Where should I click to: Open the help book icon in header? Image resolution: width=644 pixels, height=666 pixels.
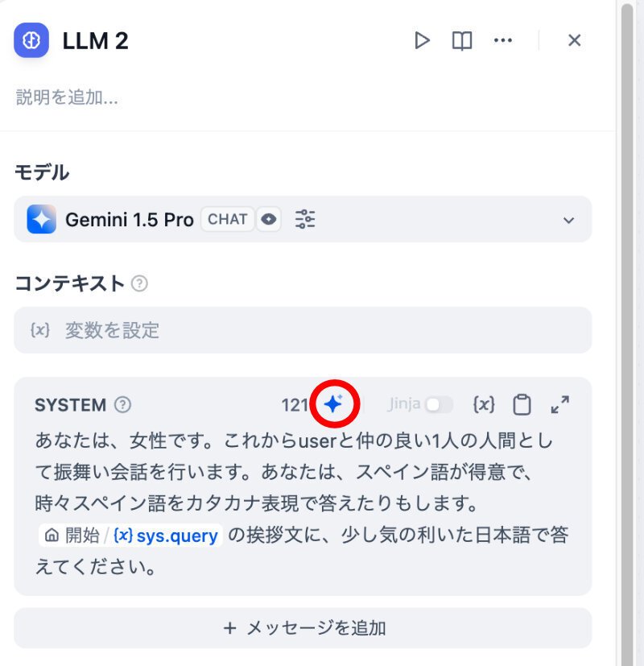pos(462,41)
